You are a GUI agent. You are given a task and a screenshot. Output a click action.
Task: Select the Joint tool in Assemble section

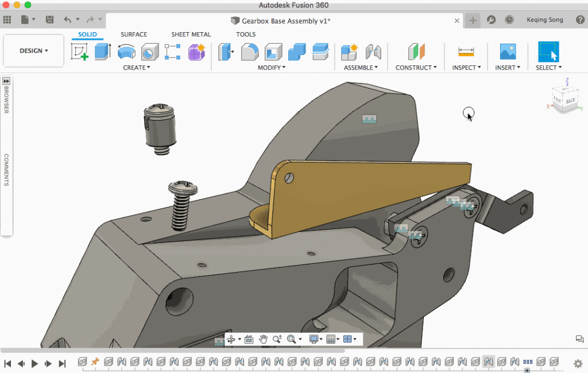tap(374, 52)
